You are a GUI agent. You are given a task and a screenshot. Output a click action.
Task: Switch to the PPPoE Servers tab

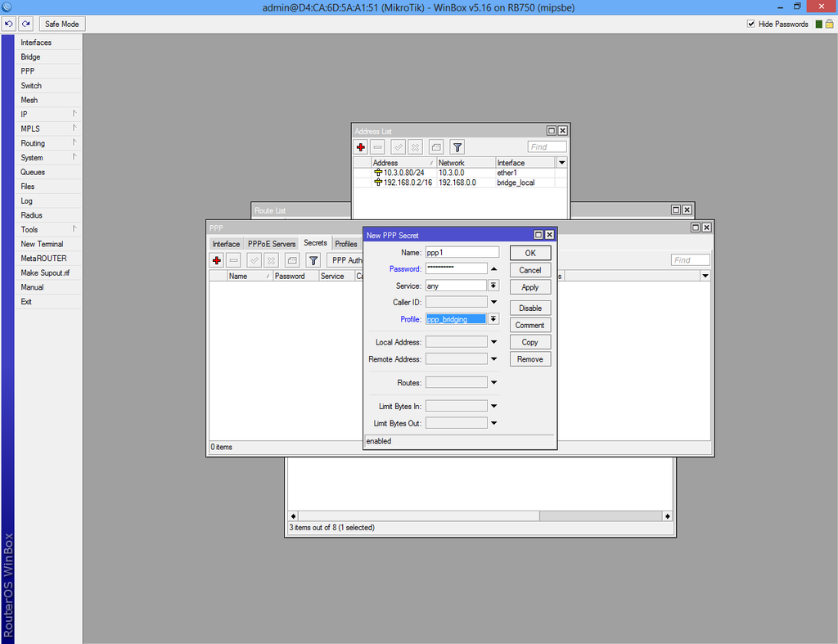tap(272, 244)
